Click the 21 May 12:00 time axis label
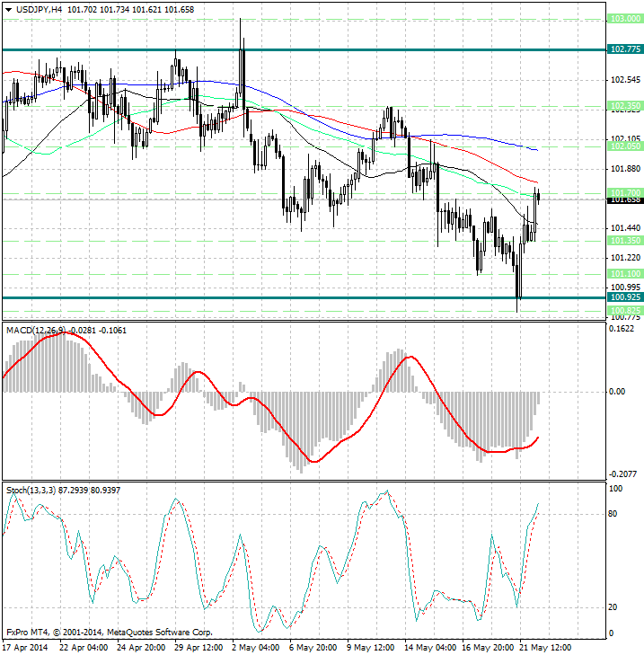Screen dimensions: 644x655 (x=543, y=647)
